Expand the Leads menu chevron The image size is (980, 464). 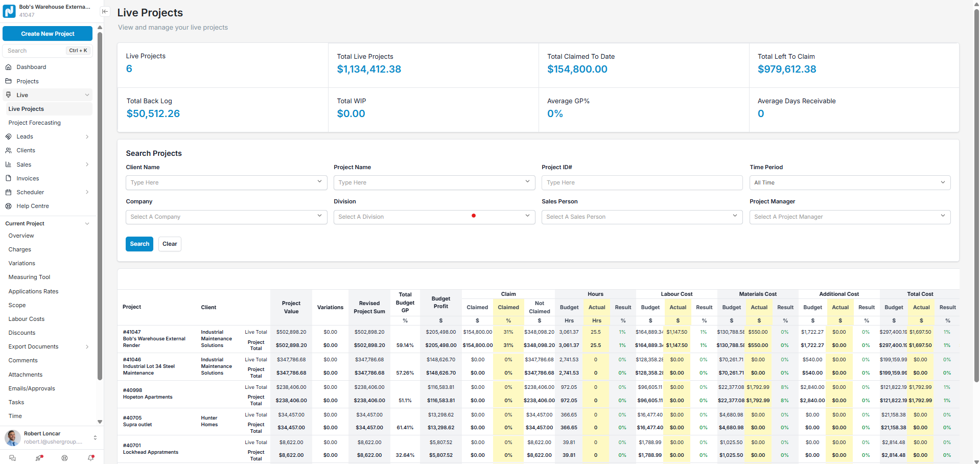pyautogui.click(x=87, y=136)
